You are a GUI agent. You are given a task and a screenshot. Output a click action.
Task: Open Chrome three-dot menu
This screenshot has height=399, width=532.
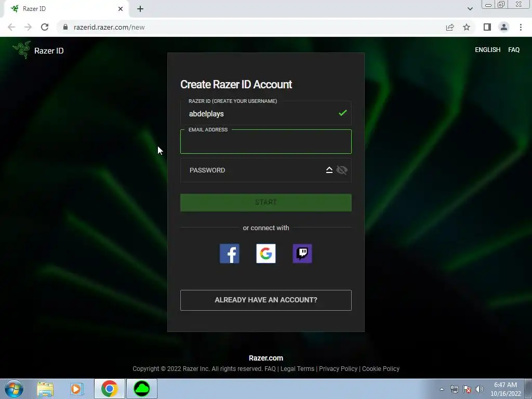(x=521, y=27)
